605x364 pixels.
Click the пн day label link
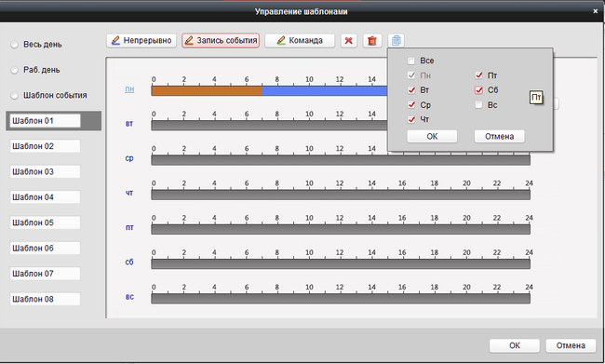[129, 89]
